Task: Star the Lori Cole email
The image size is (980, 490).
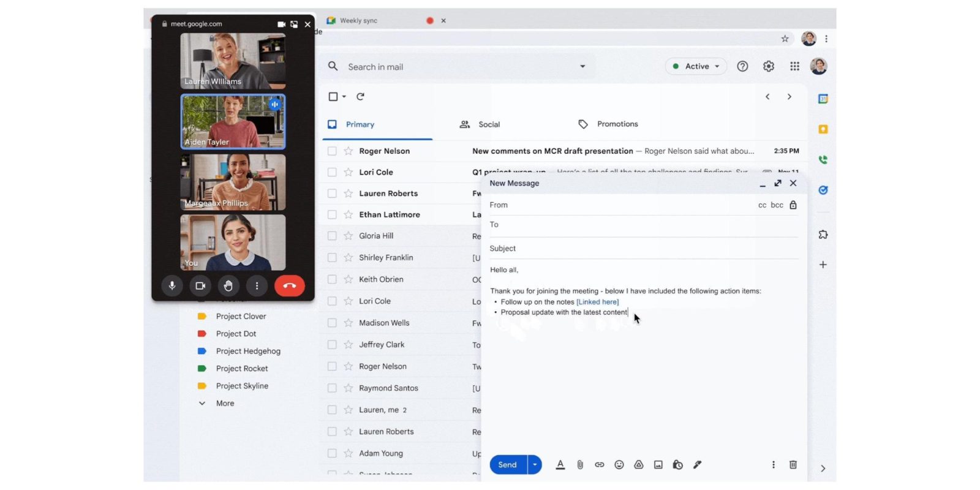Action: [x=349, y=173]
